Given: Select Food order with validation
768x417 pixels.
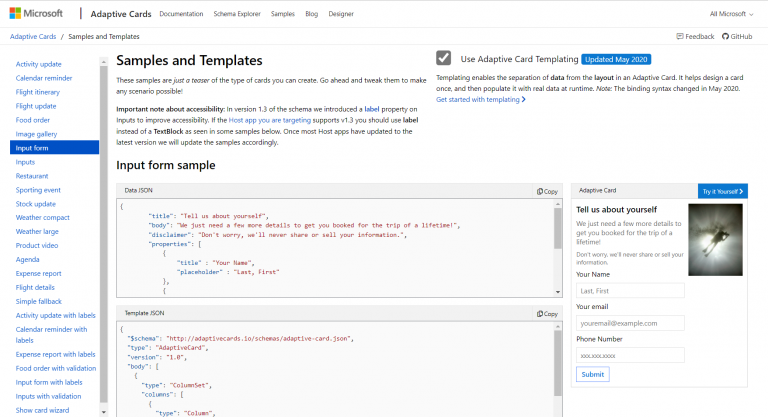Looking at the screenshot, I should [x=56, y=368].
